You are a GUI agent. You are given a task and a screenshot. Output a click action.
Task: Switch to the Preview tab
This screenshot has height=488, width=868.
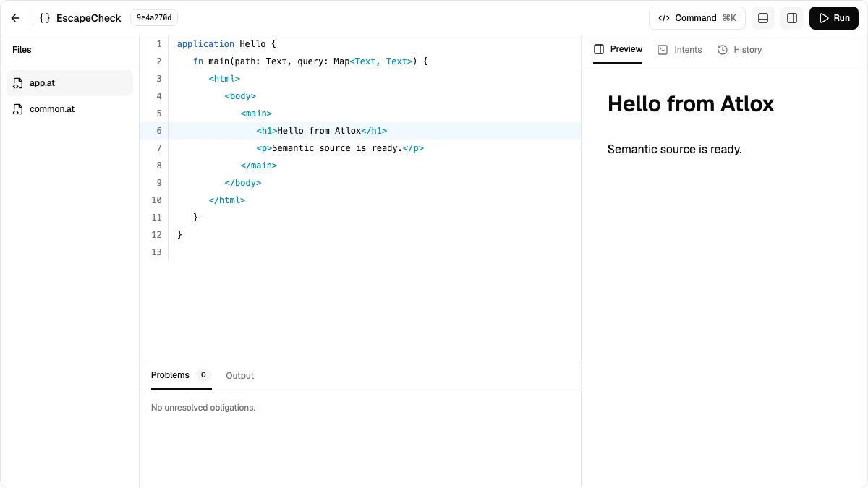point(618,49)
